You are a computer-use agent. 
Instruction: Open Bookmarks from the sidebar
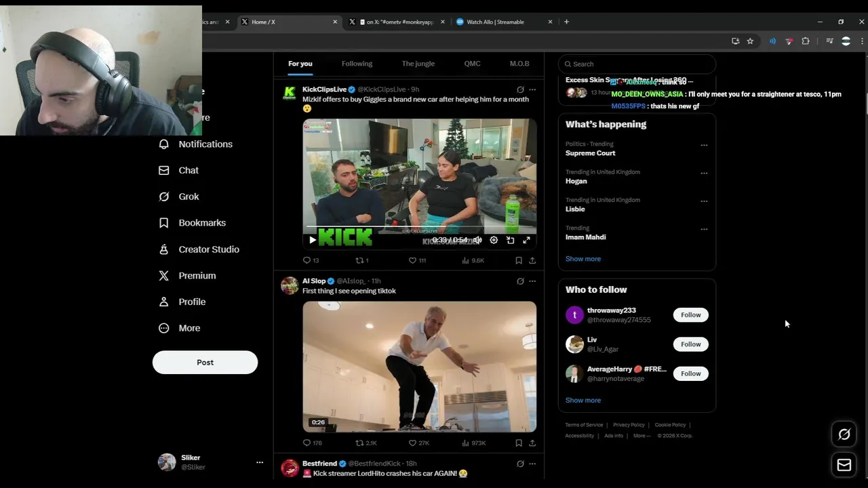(193, 223)
